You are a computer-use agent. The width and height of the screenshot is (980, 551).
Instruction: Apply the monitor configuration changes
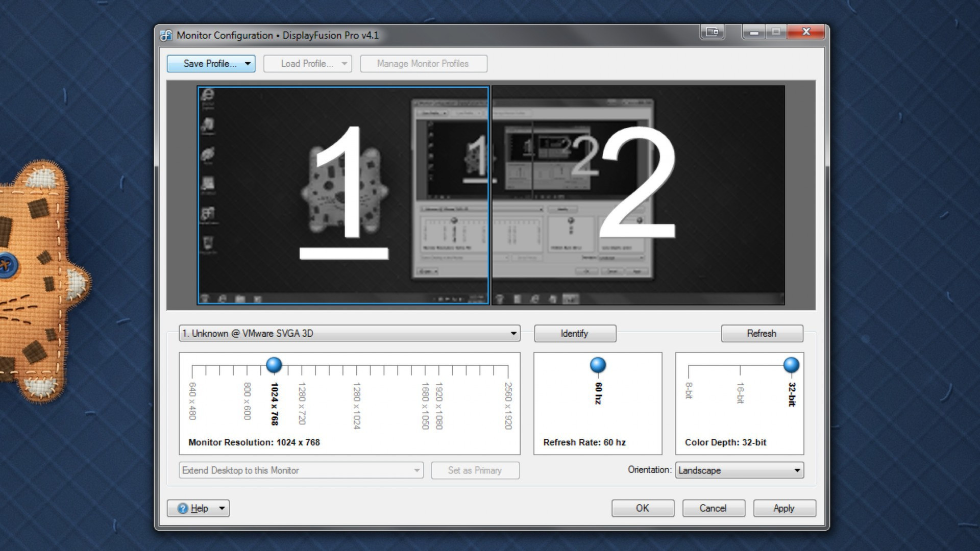[x=784, y=508]
